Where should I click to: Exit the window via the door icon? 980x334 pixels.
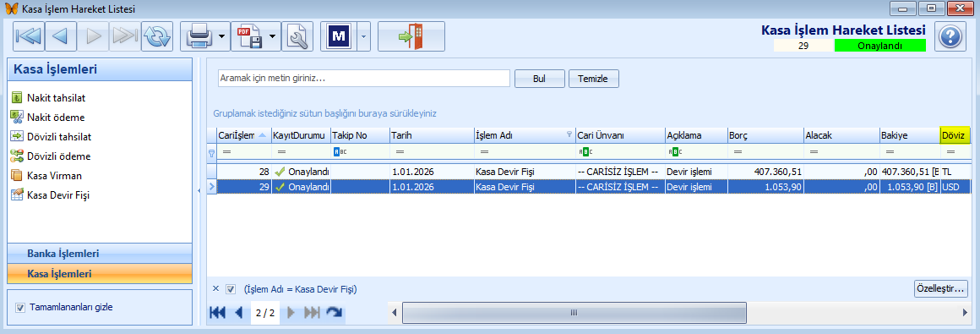(411, 37)
